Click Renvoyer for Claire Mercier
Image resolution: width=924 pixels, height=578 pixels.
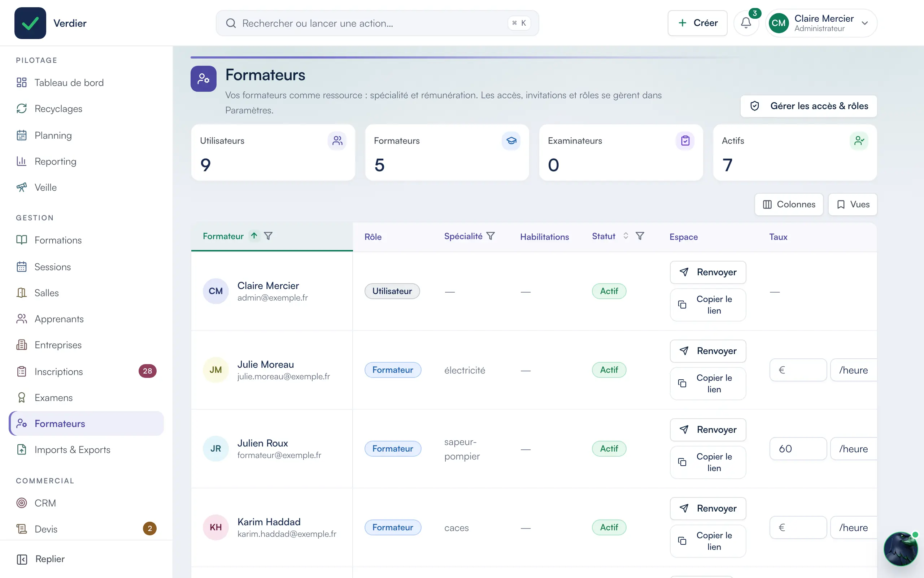point(708,272)
